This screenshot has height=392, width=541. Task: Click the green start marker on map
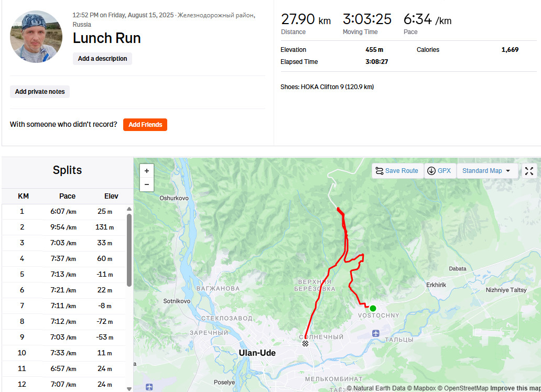point(373,308)
